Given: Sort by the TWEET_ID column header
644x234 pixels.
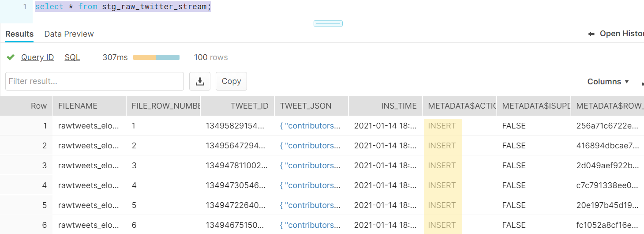Looking at the screenshot, I should [x=249, y=106].
